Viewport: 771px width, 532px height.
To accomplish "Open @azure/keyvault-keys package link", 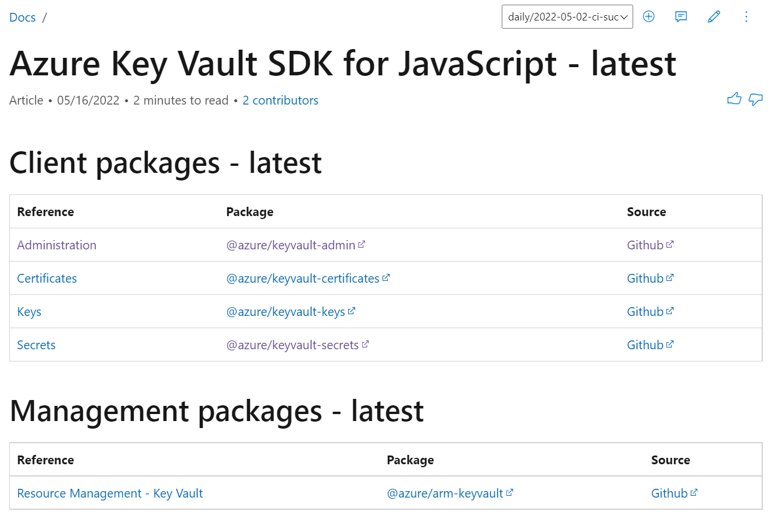I will pyautogui.click(x=286, y=312).
